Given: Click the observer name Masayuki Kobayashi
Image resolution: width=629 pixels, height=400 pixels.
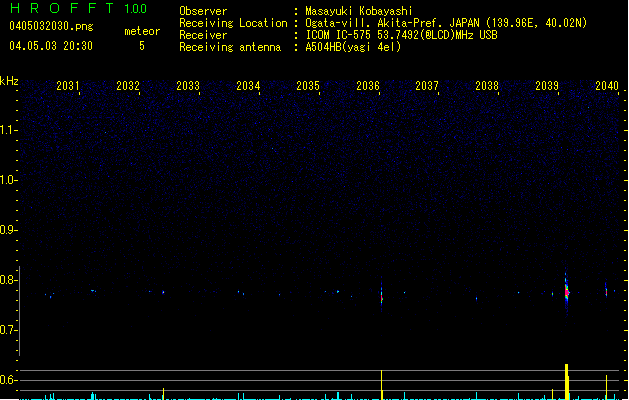Looking at the screenshot, I should coord(359,11).
